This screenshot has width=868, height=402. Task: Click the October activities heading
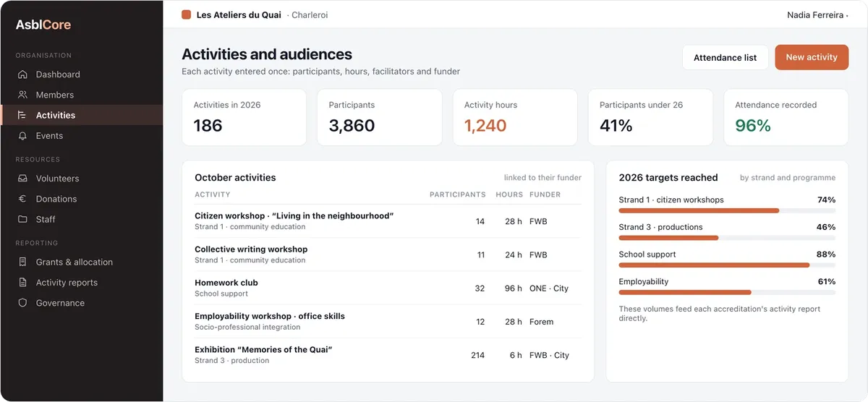pos(235,177)
